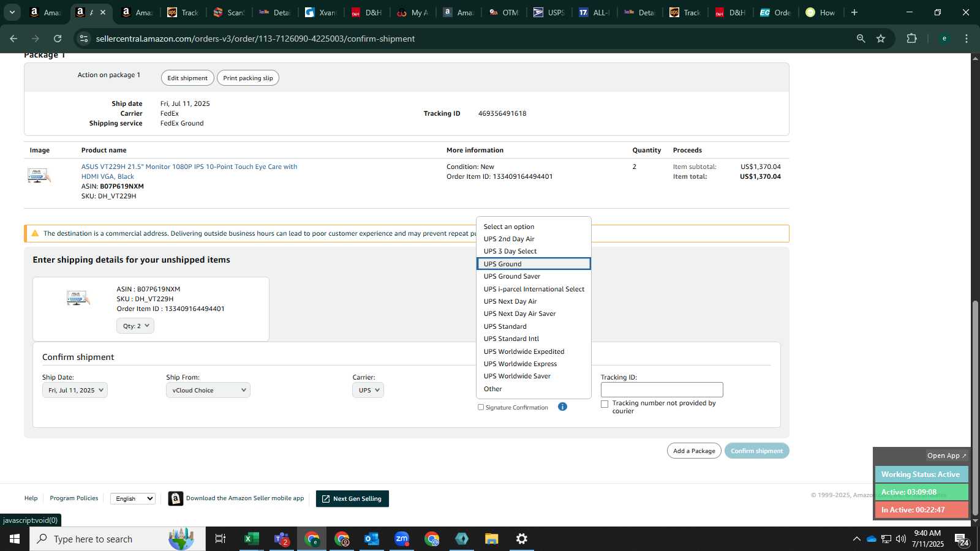The width and height of the screenshot is (980, 551).
Task: Click the product thumbnail in order table
Action: tap(39, 176)
